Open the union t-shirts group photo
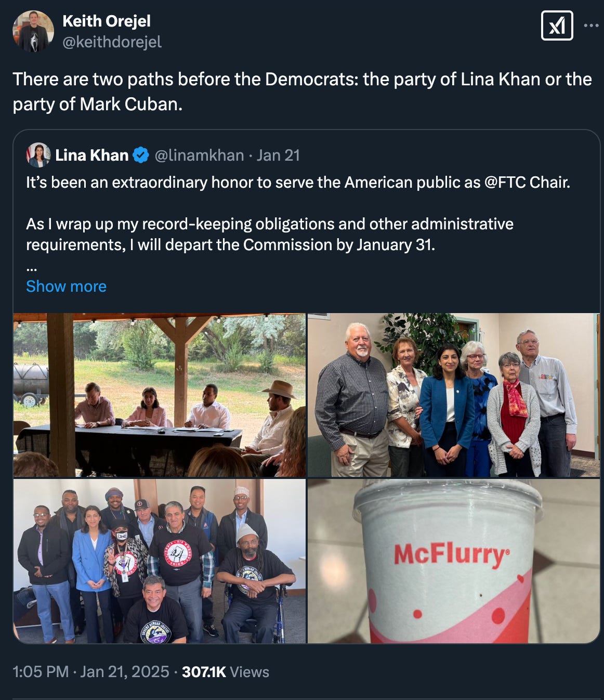The image size is (604, 700). pyautogui.click(x=160, y=561)
